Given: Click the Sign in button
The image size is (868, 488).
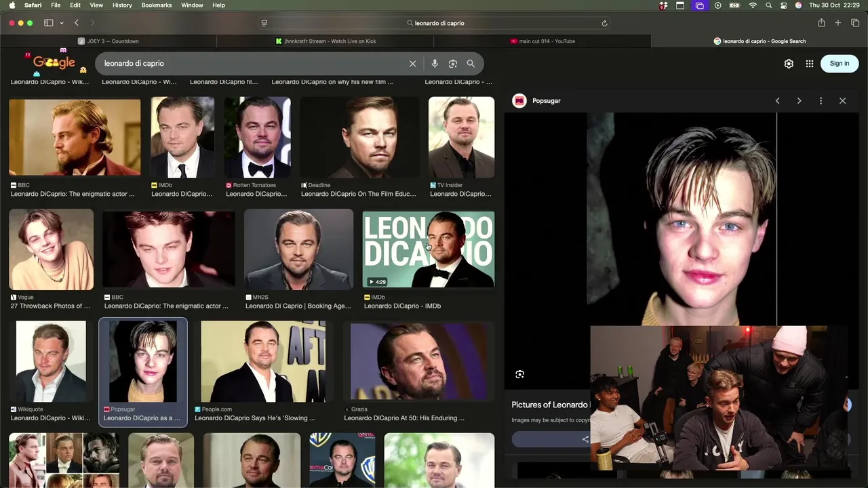Looking at the screenshot, I should click(x=840, y=64).
